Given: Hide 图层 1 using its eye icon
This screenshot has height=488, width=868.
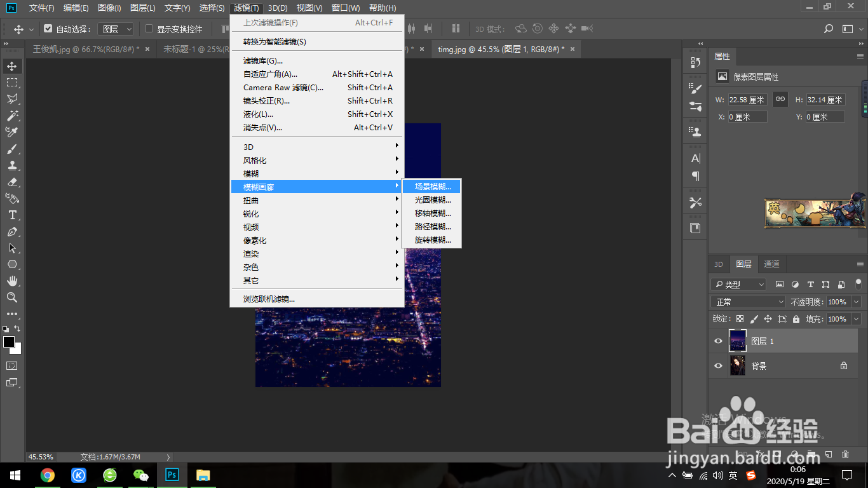Looking at the screenshot, I should [x=718, y=341].
